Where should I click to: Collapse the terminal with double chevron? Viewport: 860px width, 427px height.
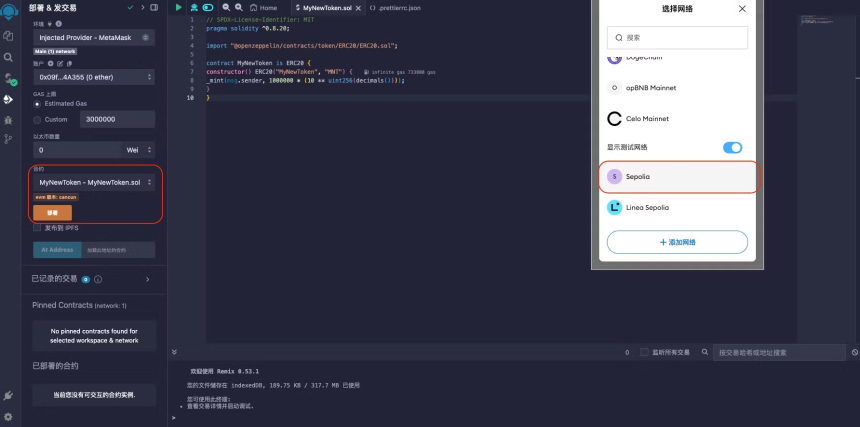point(174,352)
